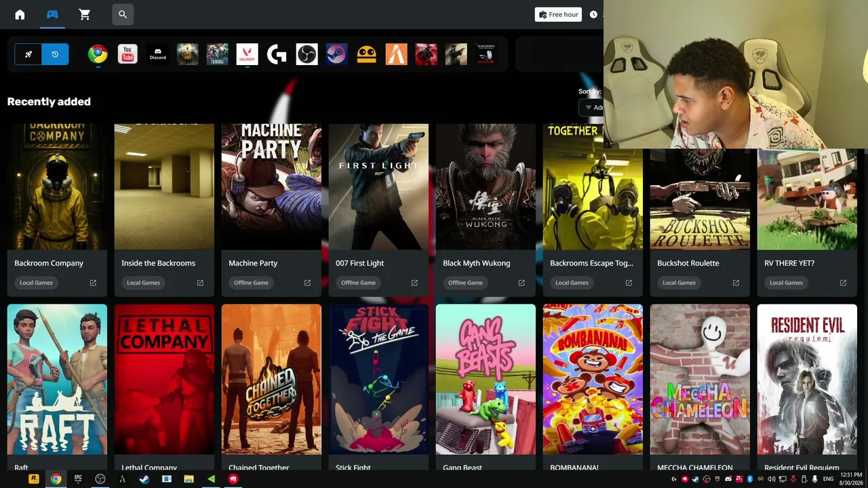Select the recent history view toggle
Screen dimensions: 868x488
point(55,54)
